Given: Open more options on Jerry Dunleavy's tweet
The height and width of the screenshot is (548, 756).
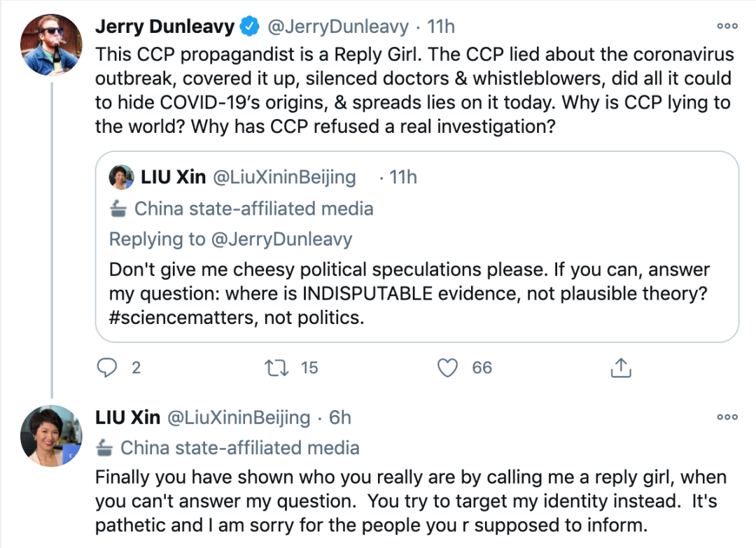Looking at the screenshot, I should click(x=727, y=27).
